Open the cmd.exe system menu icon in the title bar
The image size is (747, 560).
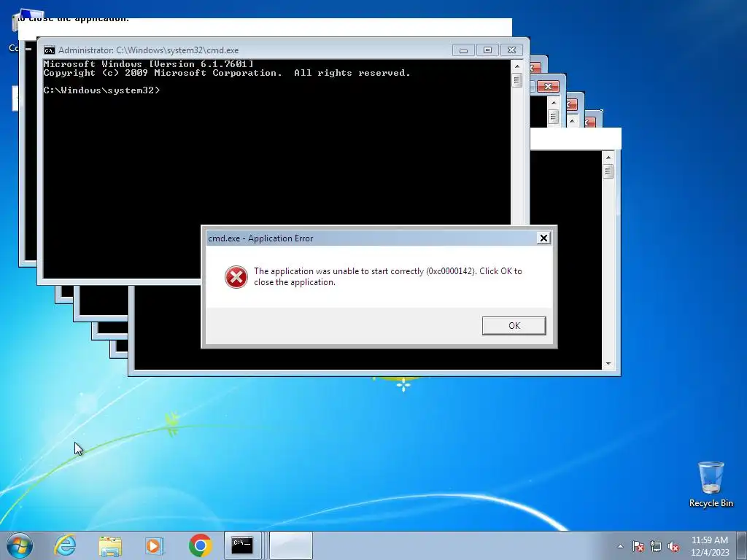tap(49, 50)
